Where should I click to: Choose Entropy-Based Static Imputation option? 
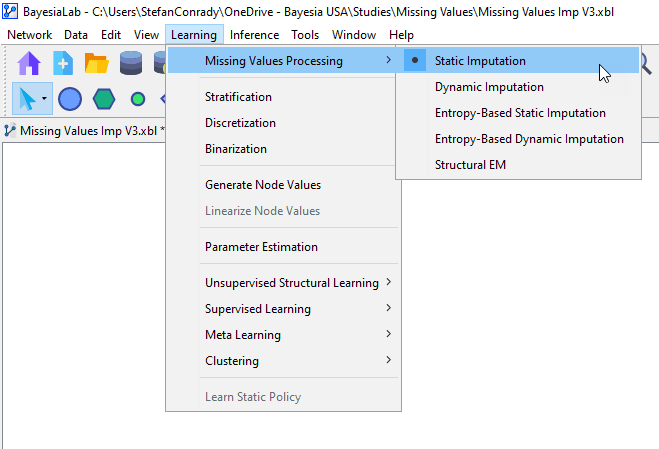[x=518, y=113]
